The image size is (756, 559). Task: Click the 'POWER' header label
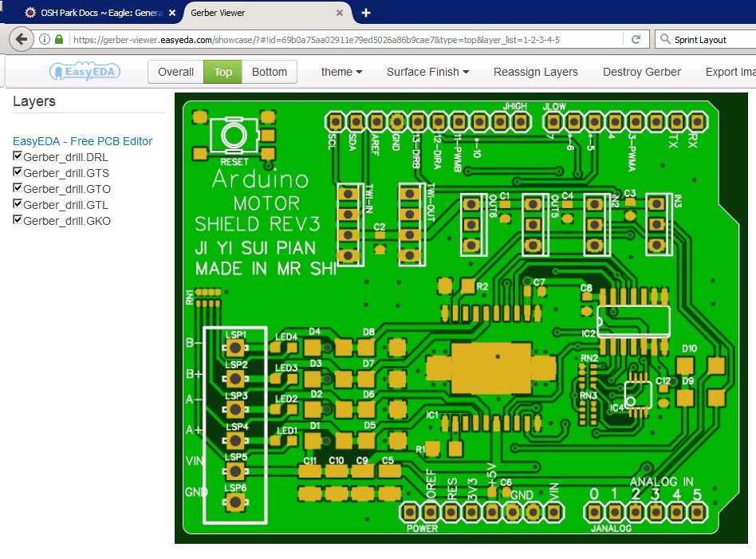click(422, 529)
